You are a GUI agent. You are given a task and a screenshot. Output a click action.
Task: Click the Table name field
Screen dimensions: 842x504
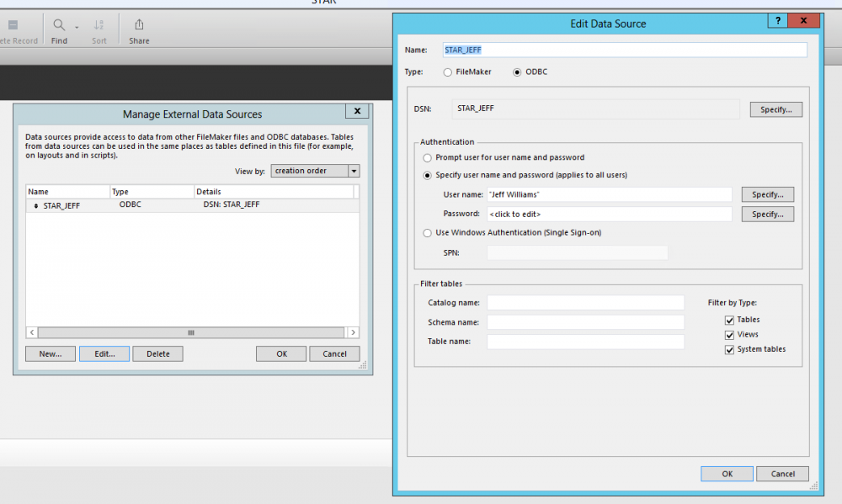point(585,342)
